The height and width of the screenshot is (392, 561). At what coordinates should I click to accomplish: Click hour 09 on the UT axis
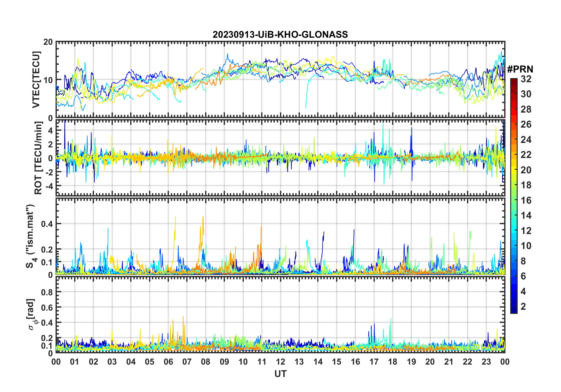[x=224, y=362]
